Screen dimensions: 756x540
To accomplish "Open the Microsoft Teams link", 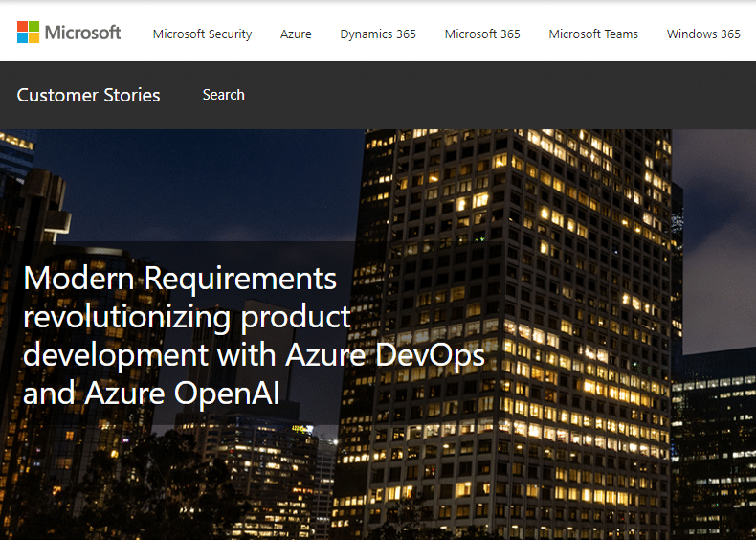I will tap(593, 34).
